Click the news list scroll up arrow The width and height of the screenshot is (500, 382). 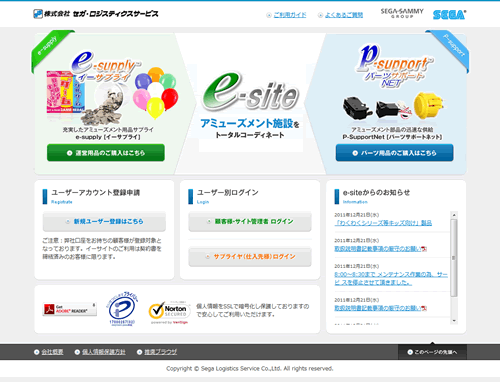(454, 215)
